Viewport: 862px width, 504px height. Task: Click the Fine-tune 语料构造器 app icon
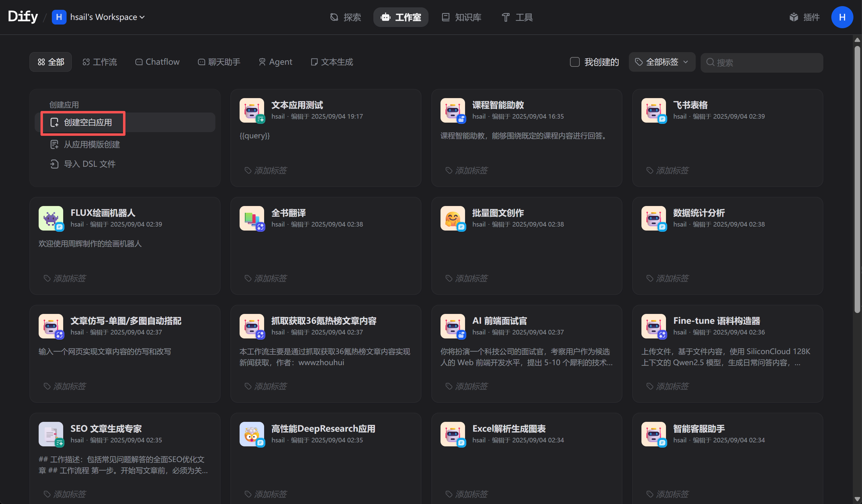coord(653,326)
